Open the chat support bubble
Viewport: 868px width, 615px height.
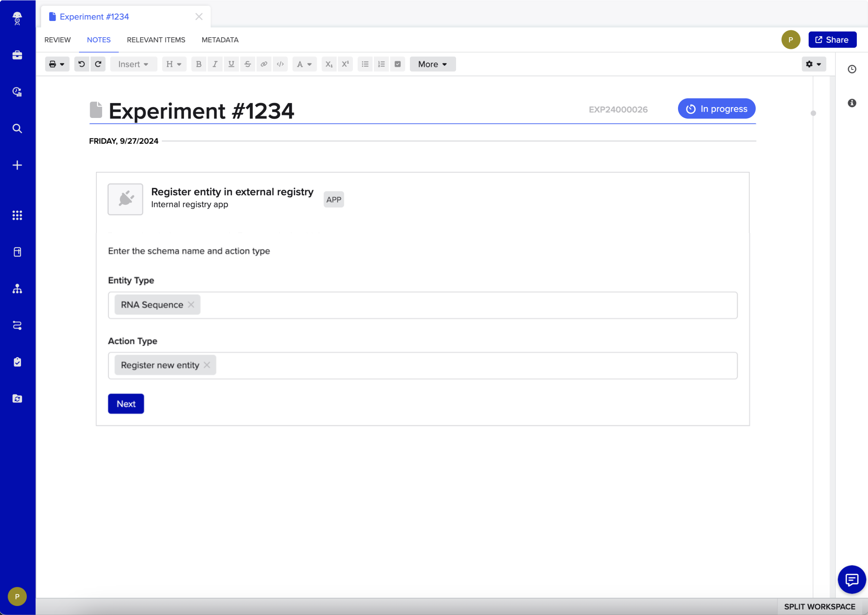pos(852,580)
